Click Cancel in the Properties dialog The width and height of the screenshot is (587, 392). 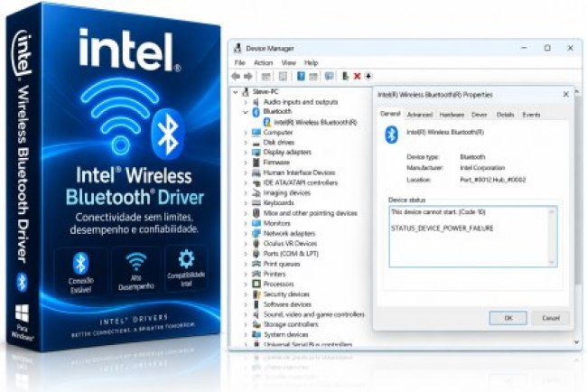(551, 318)
